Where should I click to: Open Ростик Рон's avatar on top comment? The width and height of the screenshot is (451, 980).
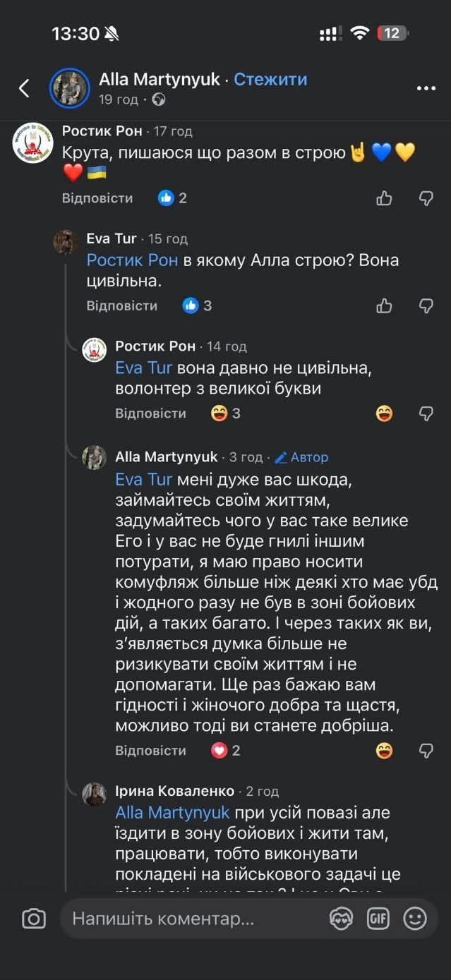click(33, 143)
